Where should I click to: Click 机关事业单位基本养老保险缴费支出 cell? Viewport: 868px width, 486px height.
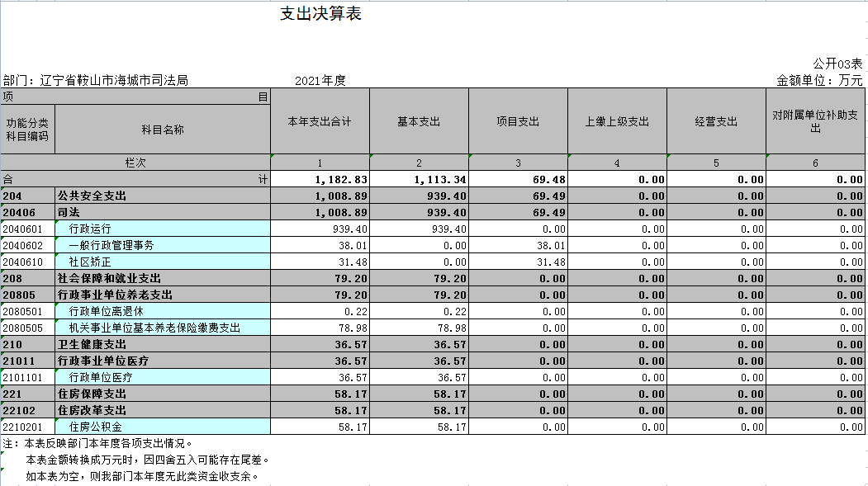[163, 328]
